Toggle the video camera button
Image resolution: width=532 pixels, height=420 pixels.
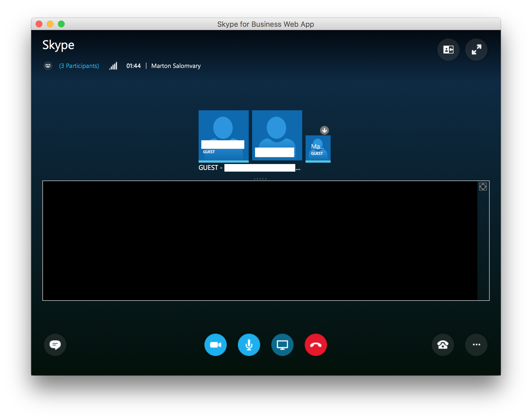pyautogui.click(x=215, y=345)
